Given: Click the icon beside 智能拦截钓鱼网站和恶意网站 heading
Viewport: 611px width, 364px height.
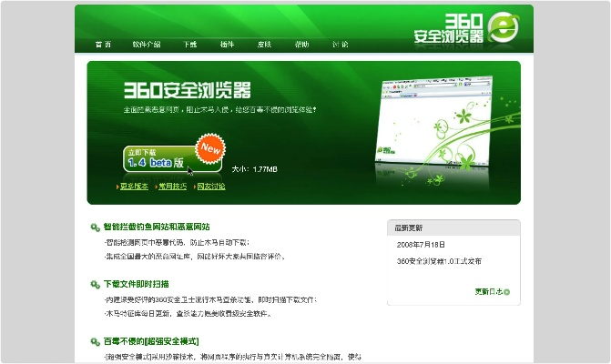Looking at the screenshot, I should tap(95, 227).
